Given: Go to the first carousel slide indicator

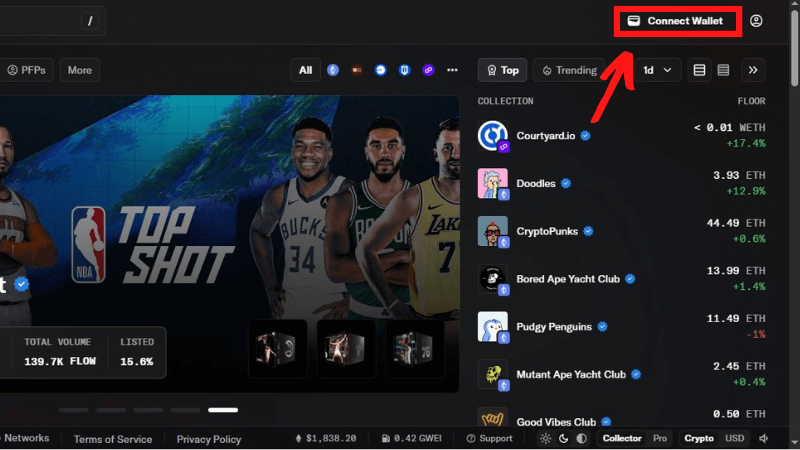Looking at the screenshot, I should coord(73,410).
